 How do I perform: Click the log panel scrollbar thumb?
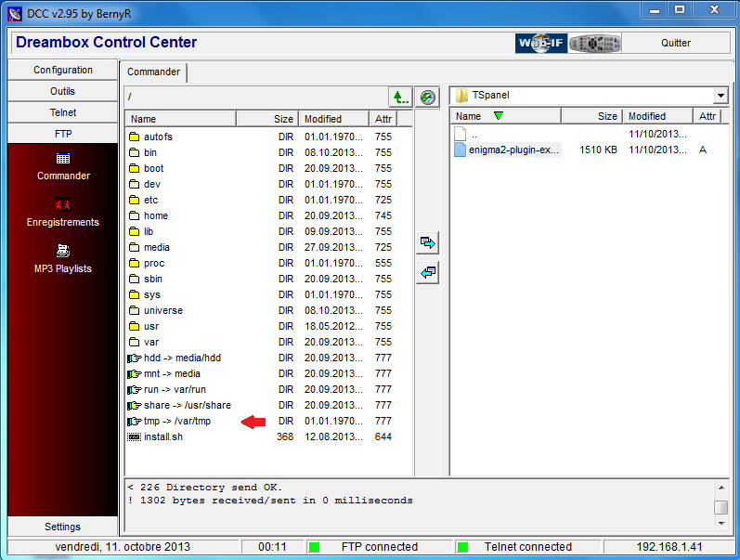click(x=721, y=507)
